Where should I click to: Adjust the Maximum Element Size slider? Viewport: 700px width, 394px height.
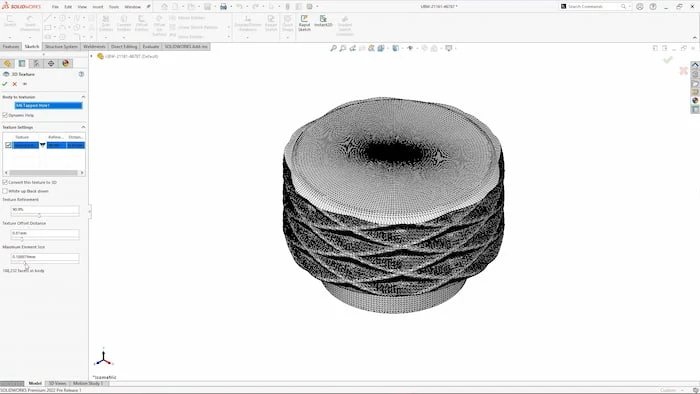(25, 263)
